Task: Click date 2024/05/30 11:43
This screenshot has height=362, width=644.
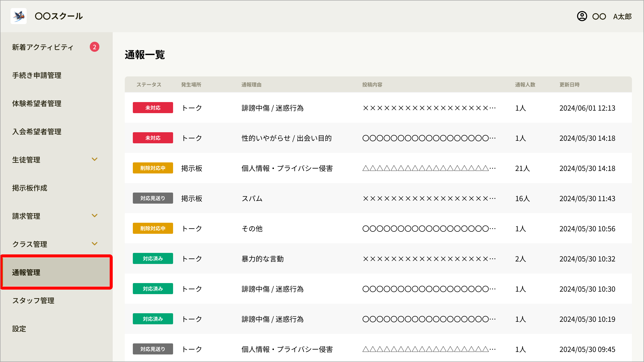Action: [x=587, y=199]
